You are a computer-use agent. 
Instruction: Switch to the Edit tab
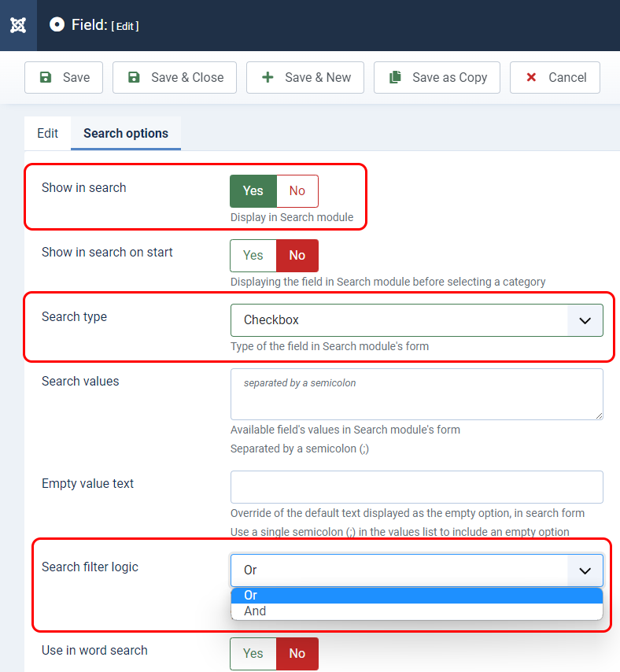coord(47,133)
